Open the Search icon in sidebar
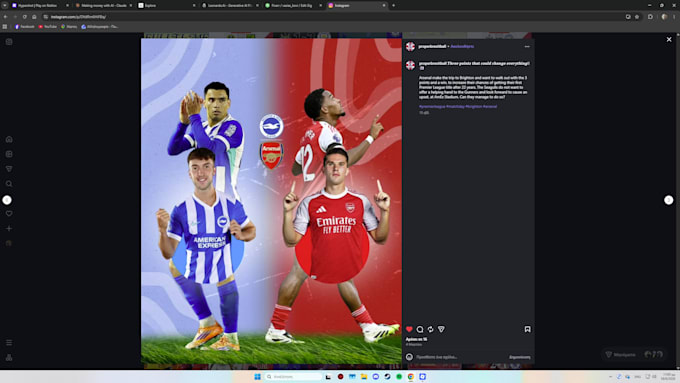Image resolution: width=680 pixels, height=383 pixels. 9,184
